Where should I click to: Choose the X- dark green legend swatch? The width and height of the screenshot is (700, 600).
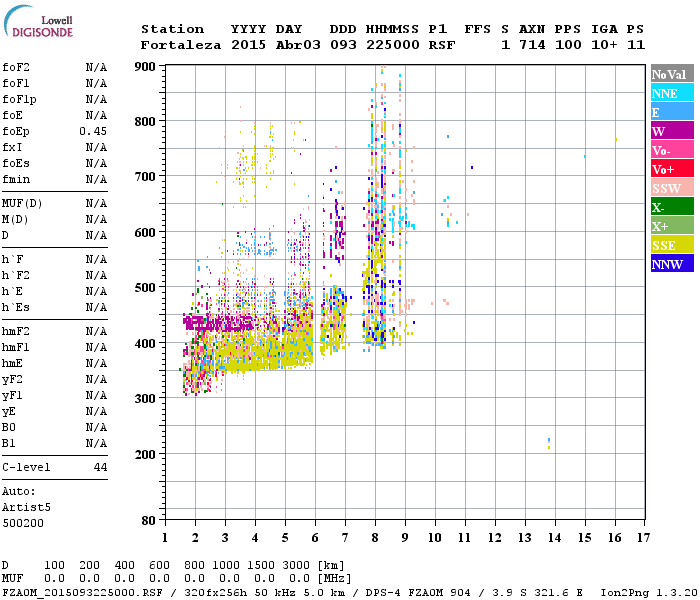672,207
